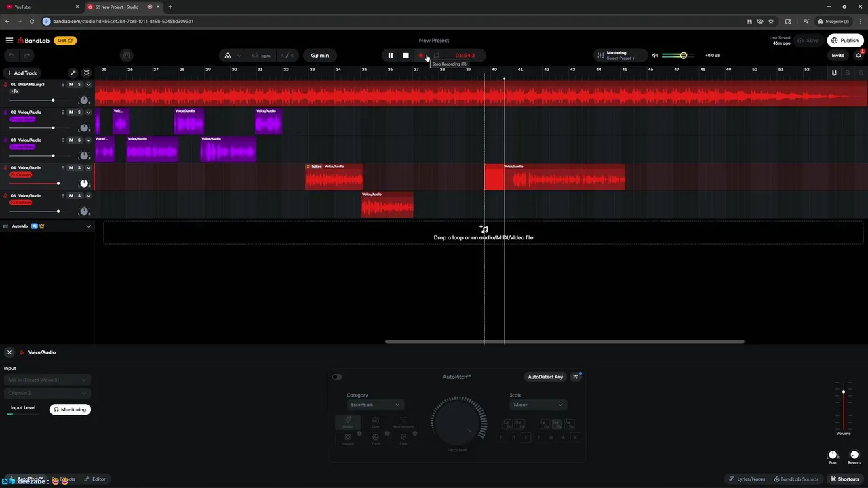Click the +Fx button on track 01
This screenshot has width=868, height=488.
(14, 91)
